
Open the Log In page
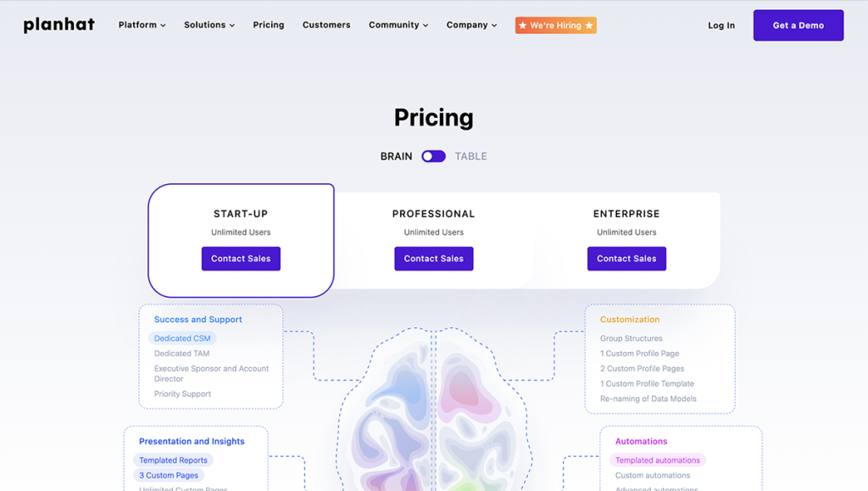(721, 25)
